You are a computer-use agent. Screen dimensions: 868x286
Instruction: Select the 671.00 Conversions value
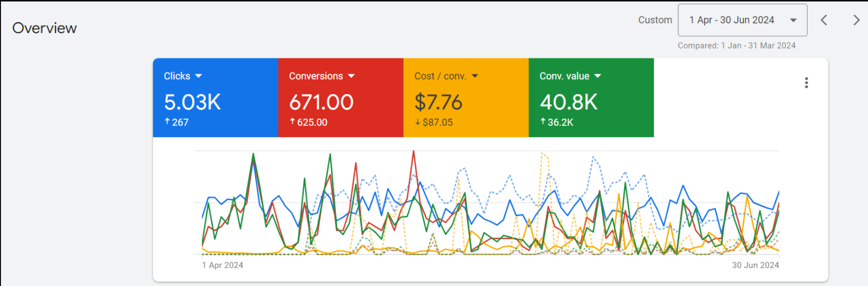[321, 102]
